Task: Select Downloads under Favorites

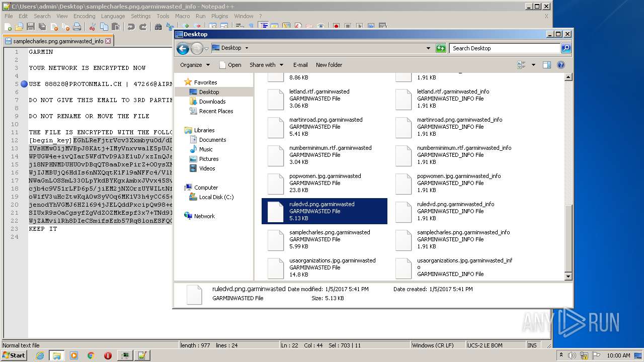Action: coord(212,102)
